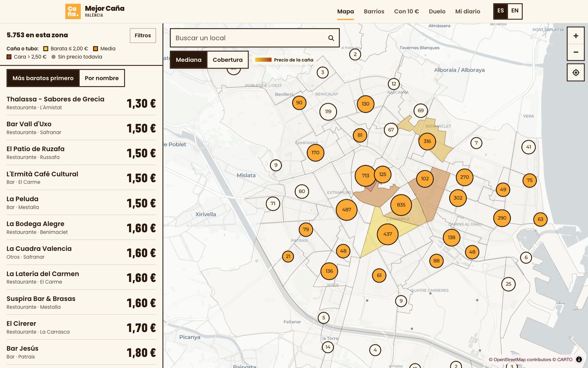Click the Cara > 2,50 € swatch

9,57
